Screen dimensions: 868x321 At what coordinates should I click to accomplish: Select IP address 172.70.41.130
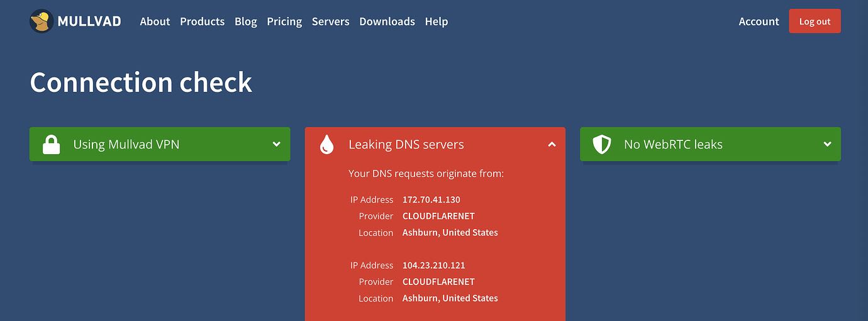(x=431, y=200)
